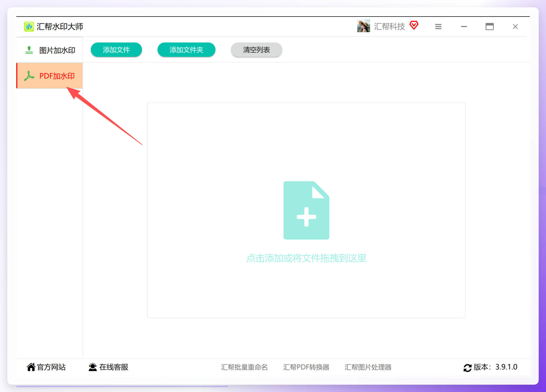
Task: Click the version refresh icon
Action: [x=467, y=368]
